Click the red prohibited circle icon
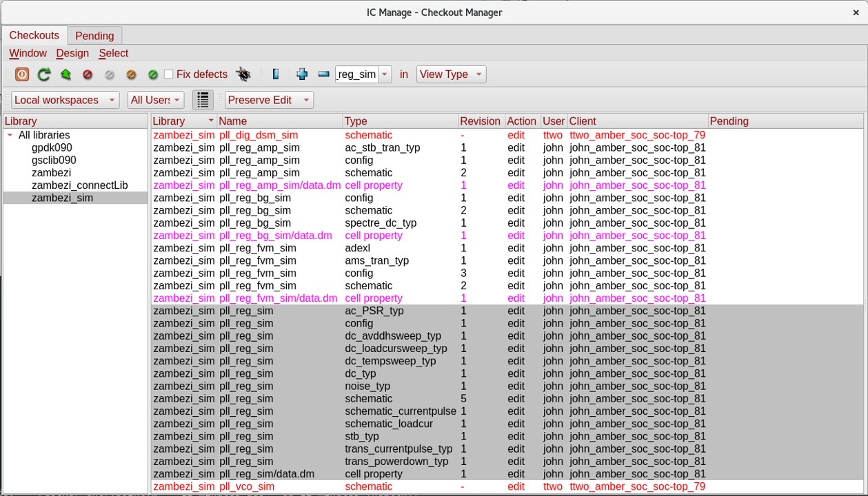868x496 pixels. (x=88, y=74)
